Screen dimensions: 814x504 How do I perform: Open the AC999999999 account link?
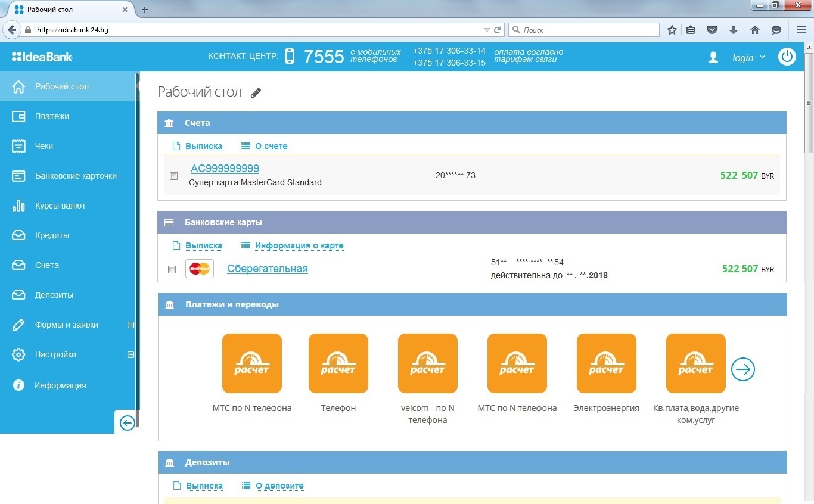pos(225,169)
